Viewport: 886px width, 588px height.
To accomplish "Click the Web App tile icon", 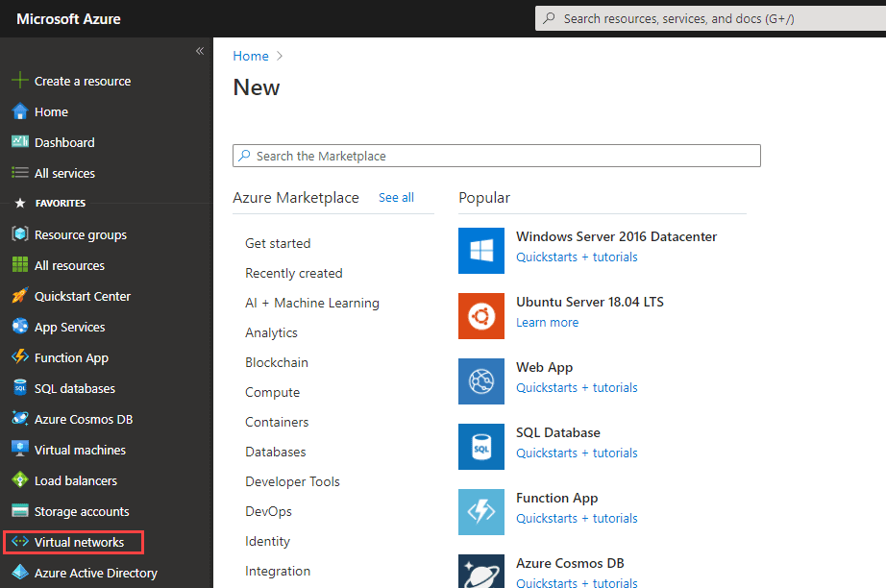I will click(481, 381).
